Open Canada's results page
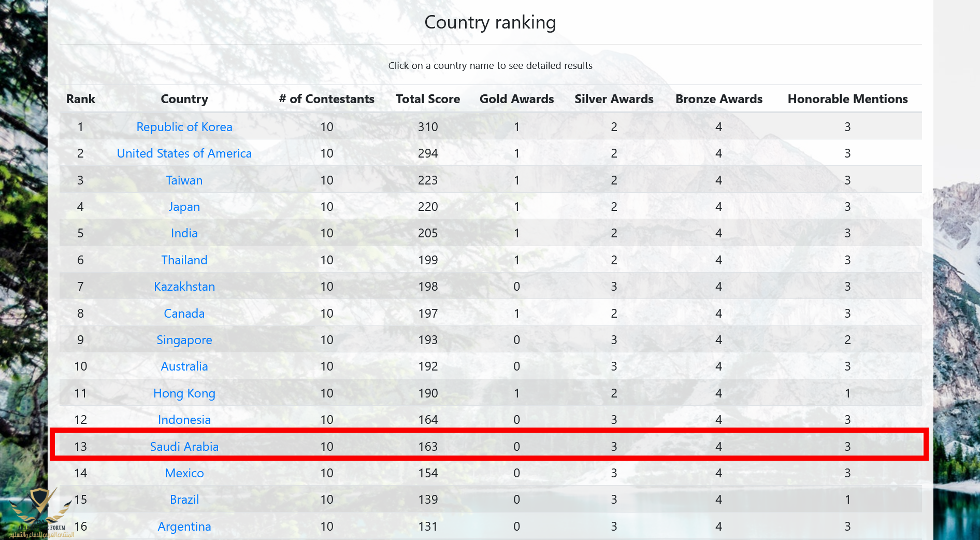 [x=184, y=314]
